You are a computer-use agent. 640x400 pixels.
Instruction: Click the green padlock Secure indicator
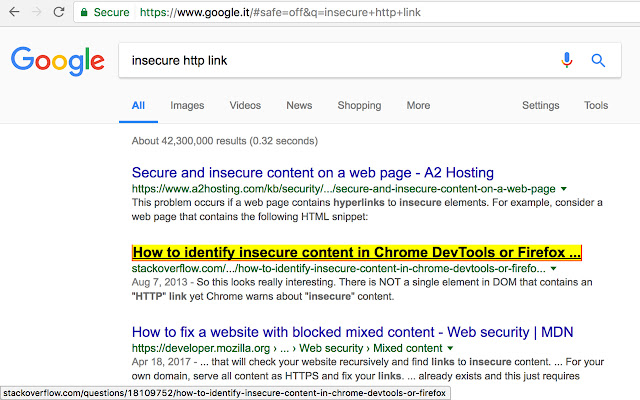pos(105,12)
